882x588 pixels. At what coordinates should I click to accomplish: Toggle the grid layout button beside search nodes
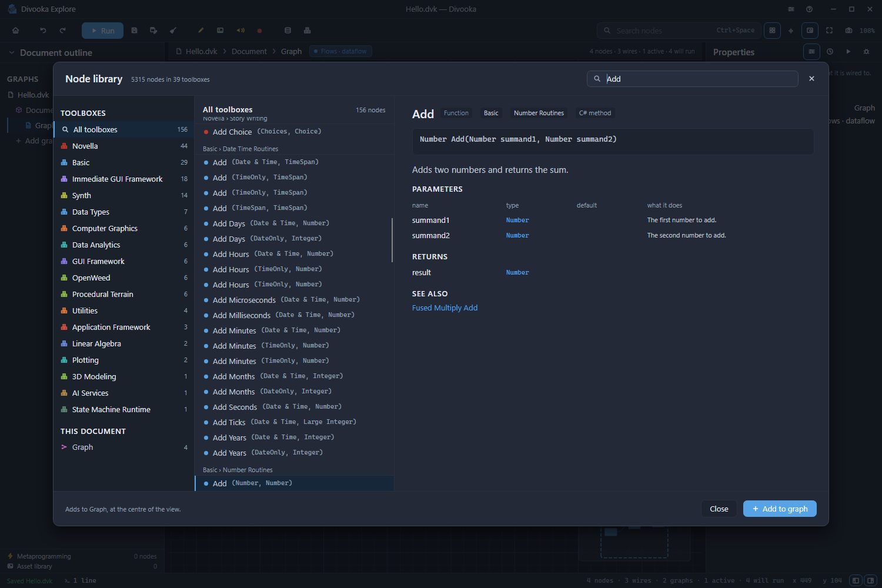tap(772, 31)
